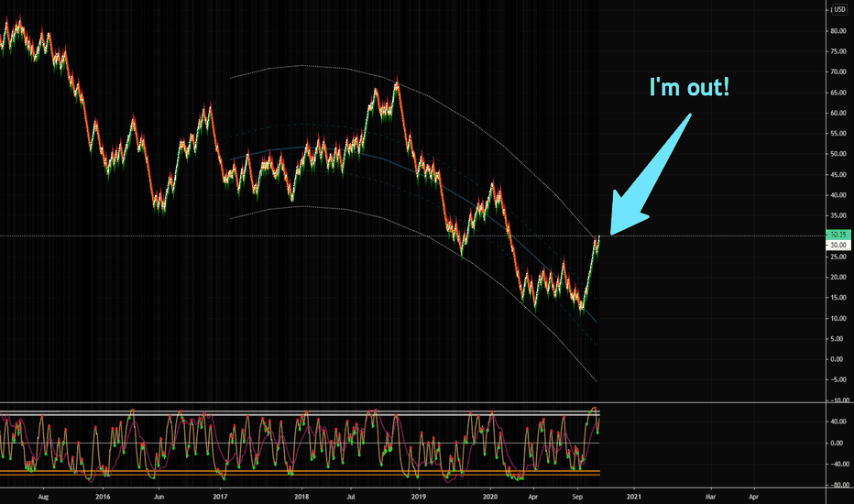
Task: Click the 2016 label on time axis
Action: tap(103, 497)
